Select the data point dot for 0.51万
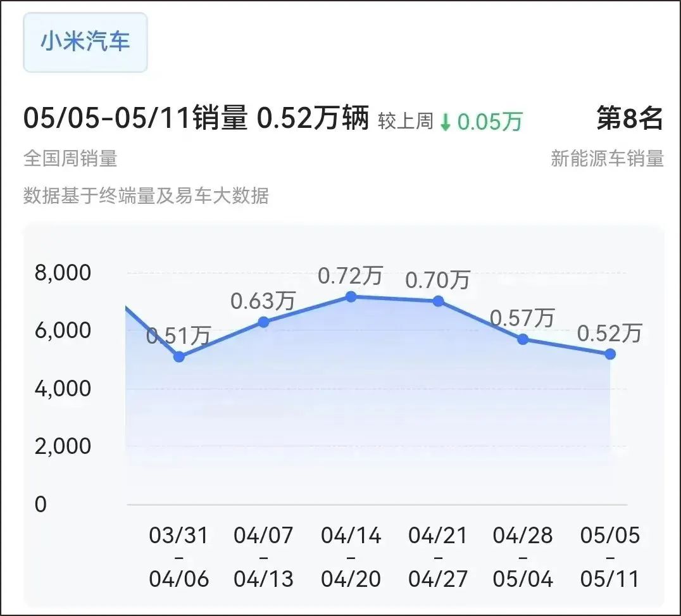The width and height of the screenshot is (681, 616). point(179,356)
